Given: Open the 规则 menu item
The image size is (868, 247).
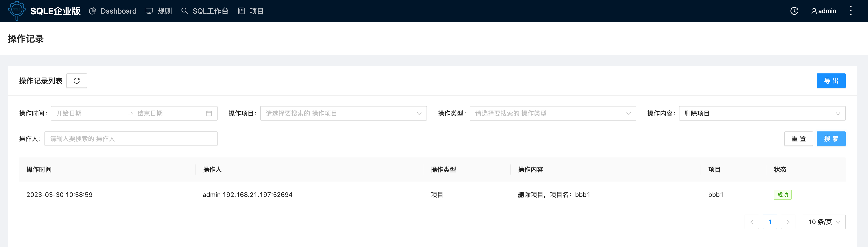Looking at the screenshot, I should point(158,11).
